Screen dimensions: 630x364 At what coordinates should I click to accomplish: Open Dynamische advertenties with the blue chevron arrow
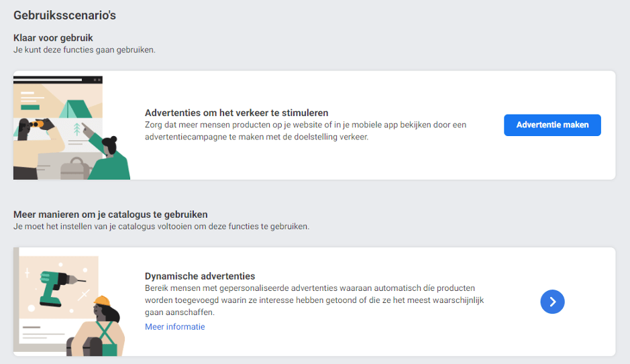(552, 302)
